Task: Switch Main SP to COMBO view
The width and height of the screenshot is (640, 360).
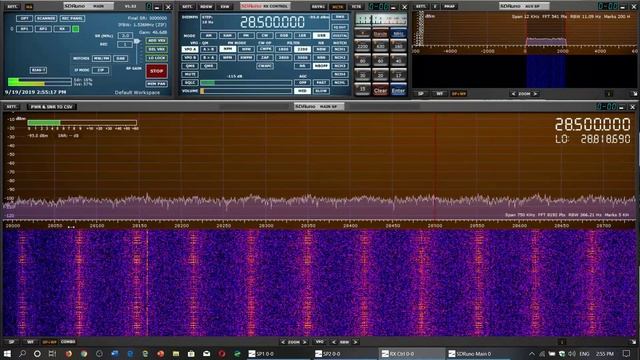Action: tap(68, 342)
